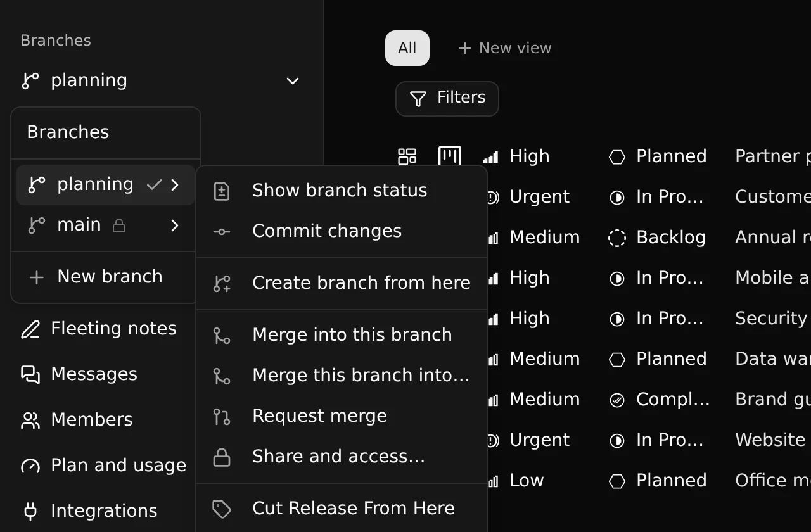Image resolution: width=811 pixels, height=532 pixels.
Task: Choose Merge into this branch
Action: tap(342, 335)
